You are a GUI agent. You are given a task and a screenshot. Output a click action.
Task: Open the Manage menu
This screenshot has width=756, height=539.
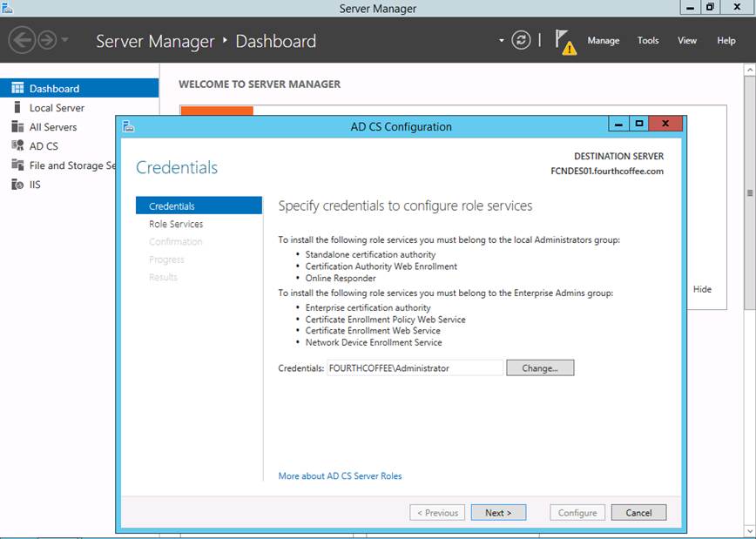[603, 41]
